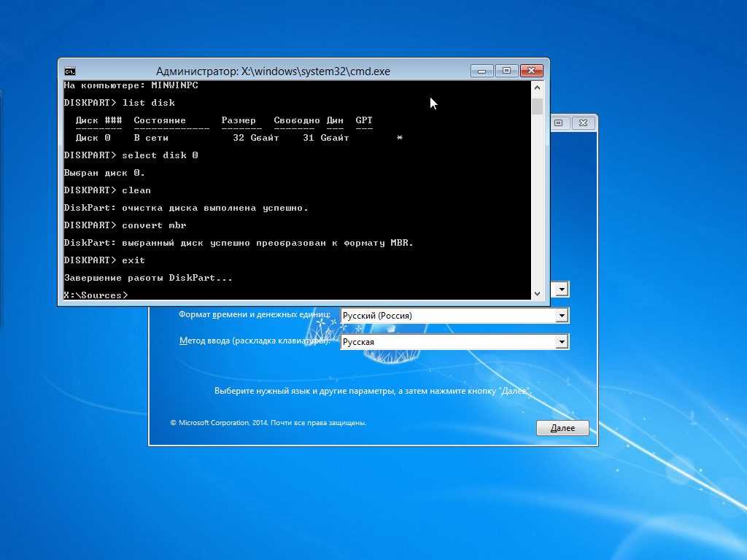The height and width of the screenshot is (560, 747).
Task: Click the setup window's maximize button
Action: coord(560,122)
